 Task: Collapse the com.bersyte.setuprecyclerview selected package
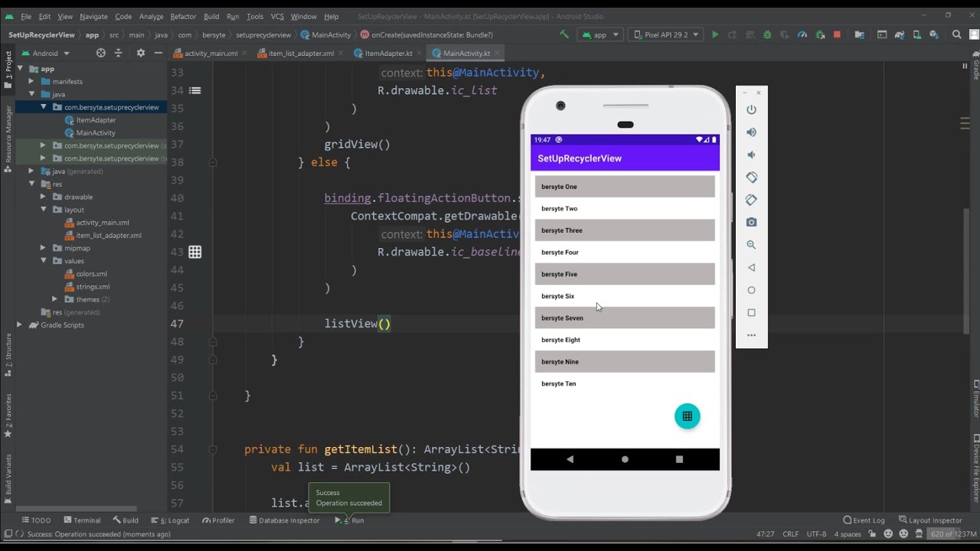coord(44,107)
